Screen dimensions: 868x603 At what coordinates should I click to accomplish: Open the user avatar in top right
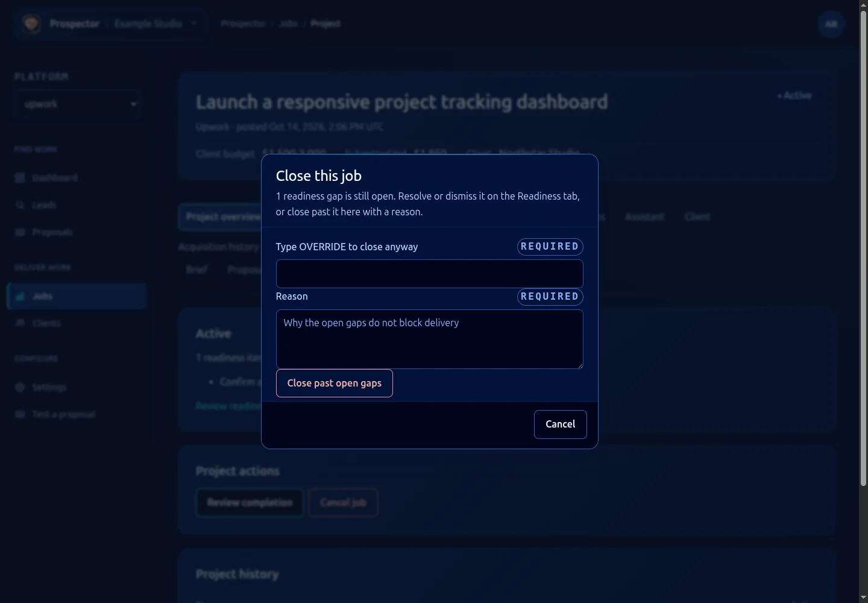pos(831,24)
